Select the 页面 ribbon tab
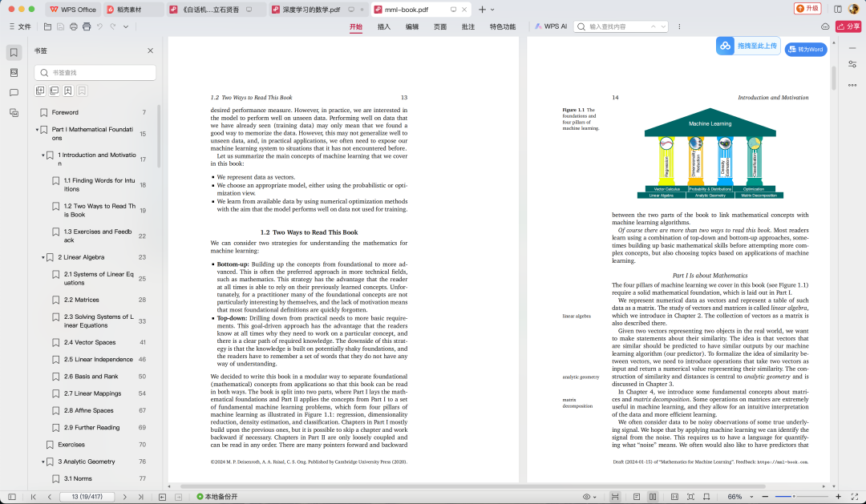Screen dimensions: 866x504 [440, 26]
